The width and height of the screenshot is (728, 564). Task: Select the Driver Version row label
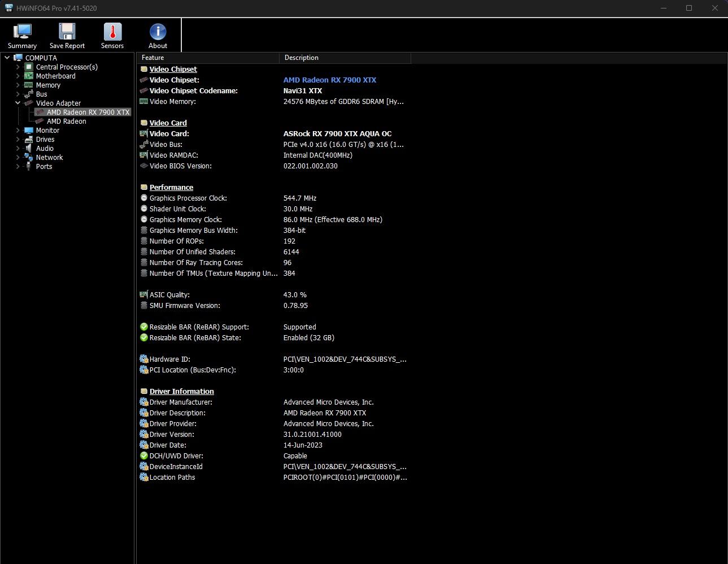tap(172, 434)
